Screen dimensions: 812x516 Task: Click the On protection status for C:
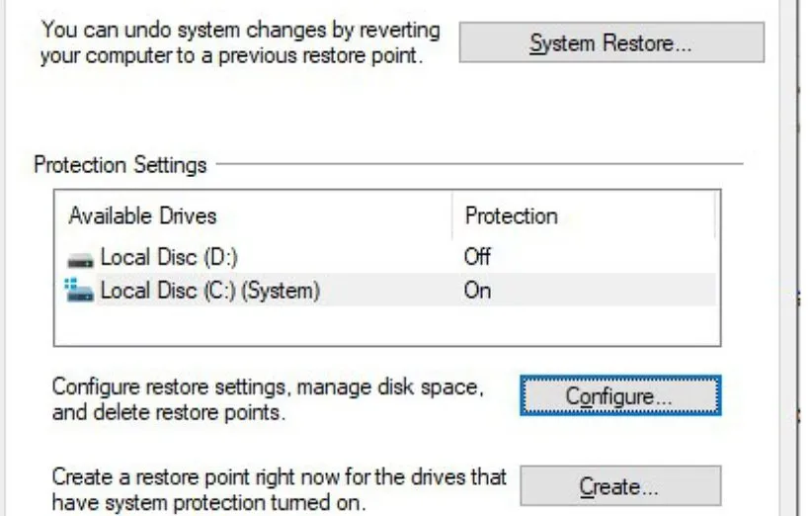pos(477,291)
